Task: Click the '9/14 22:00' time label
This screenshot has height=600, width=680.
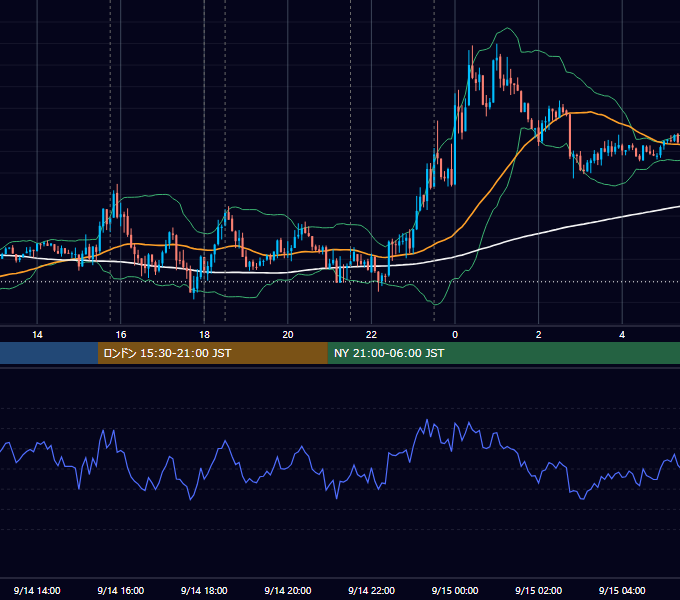Action: [371, 590]
